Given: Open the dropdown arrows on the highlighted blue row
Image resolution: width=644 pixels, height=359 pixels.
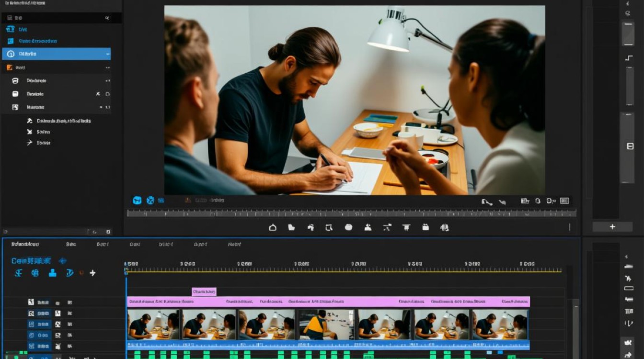Looking at the screenshot, I should [107, 54].
